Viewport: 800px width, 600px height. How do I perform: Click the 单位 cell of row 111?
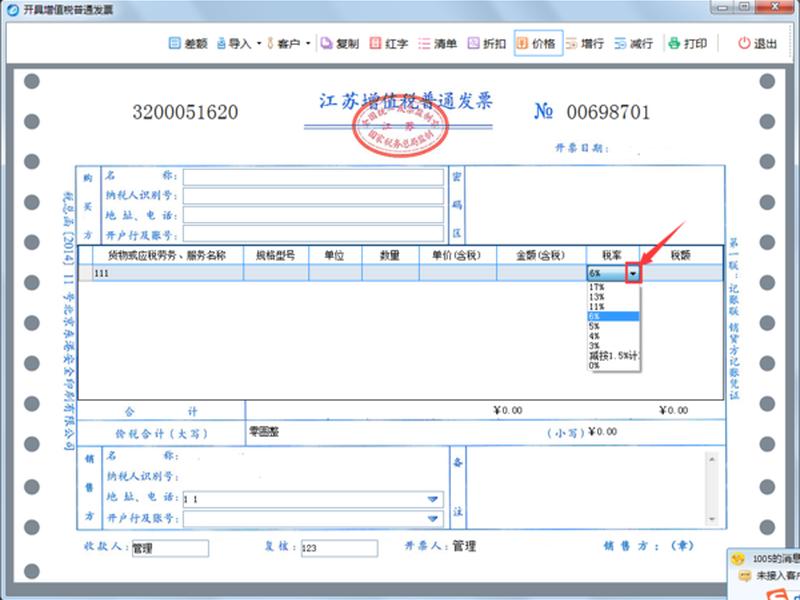pos(335,273)
